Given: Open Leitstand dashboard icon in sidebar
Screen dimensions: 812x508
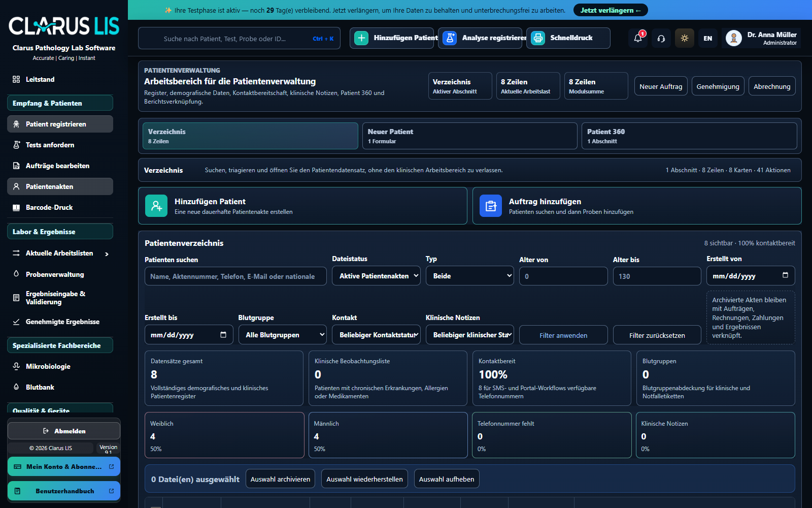Looking at the screenshot, I should click(x=16, y=79).
